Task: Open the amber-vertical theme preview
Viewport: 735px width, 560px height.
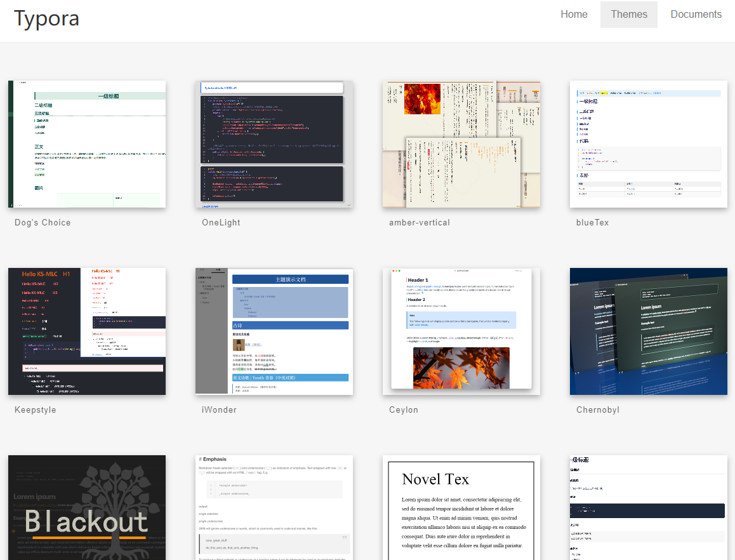Action: 461,144
